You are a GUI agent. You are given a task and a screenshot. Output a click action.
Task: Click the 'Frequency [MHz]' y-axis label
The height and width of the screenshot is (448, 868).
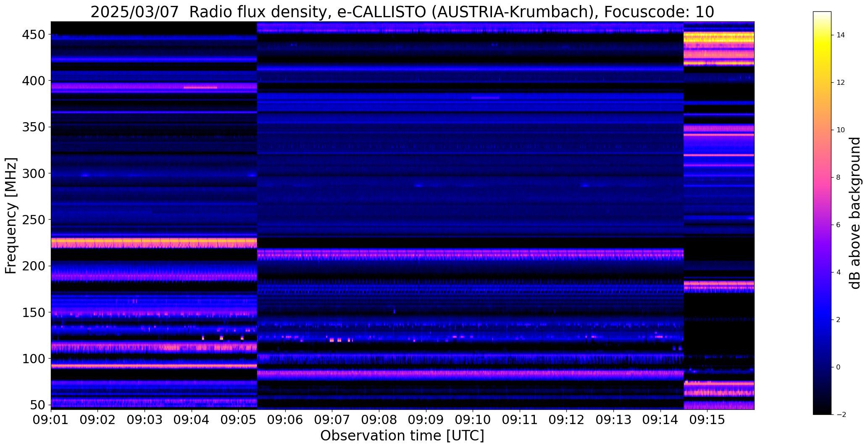[11, 216]
